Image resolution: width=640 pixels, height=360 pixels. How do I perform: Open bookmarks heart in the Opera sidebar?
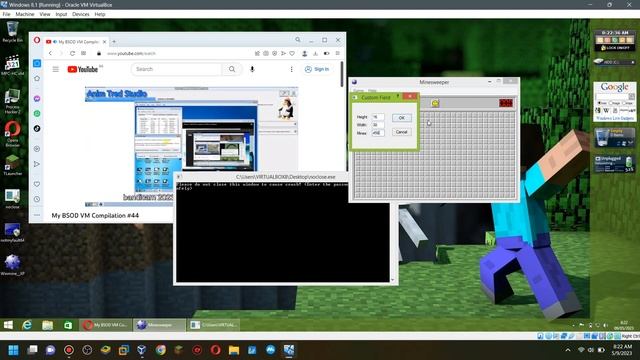pyautogui.click(x=37, y=184)
